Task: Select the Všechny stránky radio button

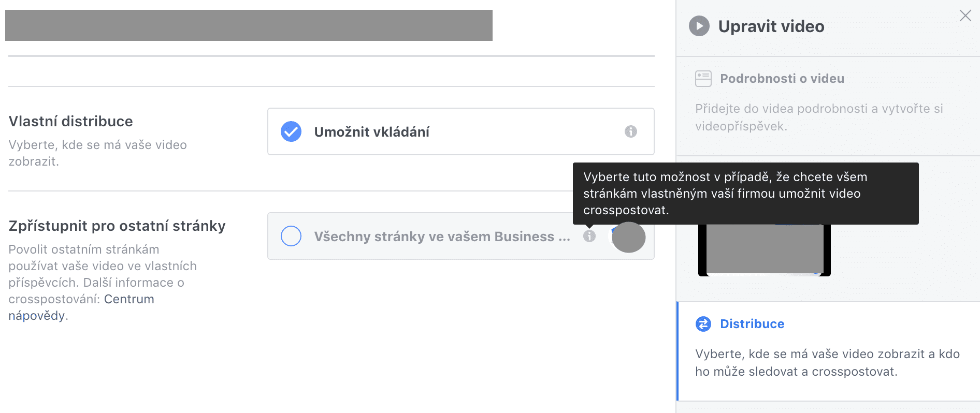Action: click(x=291, y=236)
